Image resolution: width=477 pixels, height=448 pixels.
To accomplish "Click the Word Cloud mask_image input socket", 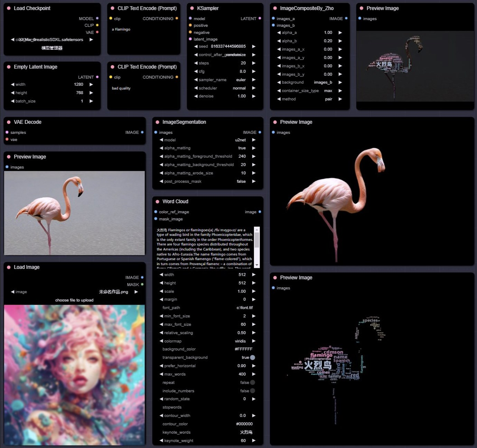I will 156,219.
